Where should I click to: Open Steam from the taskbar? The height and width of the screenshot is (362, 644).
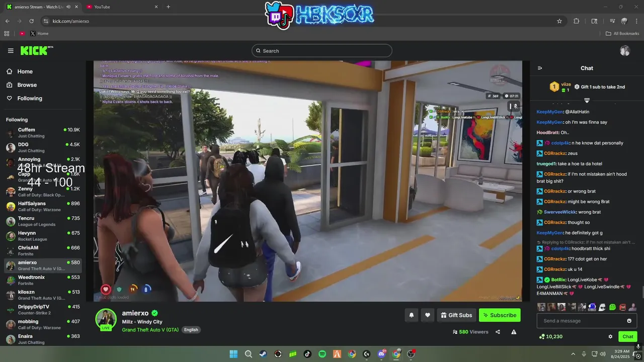click(263, 354)
